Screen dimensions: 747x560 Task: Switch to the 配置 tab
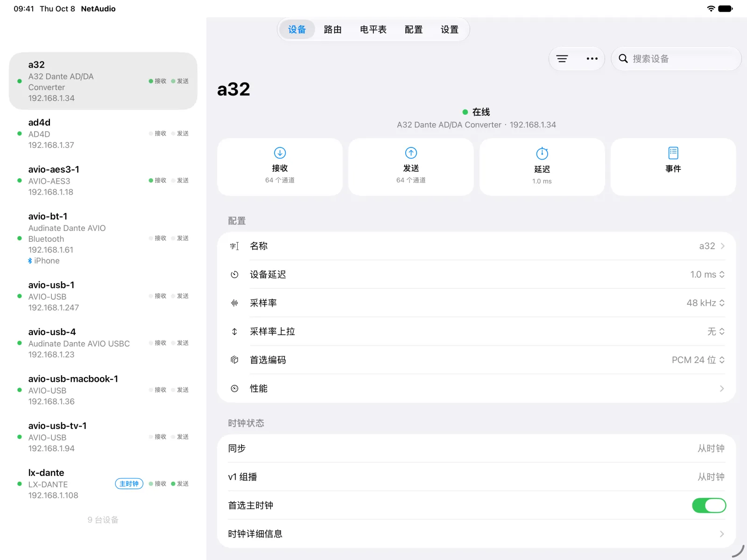pyautogui.click(x=413, y=29)
